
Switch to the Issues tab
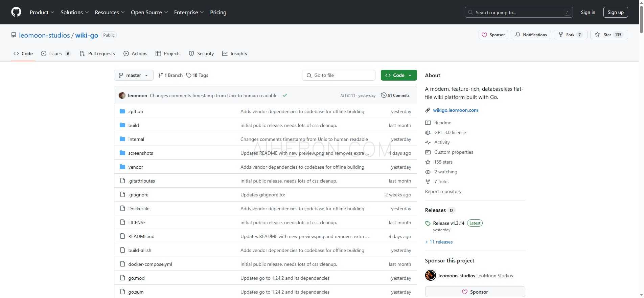point(56,54)
